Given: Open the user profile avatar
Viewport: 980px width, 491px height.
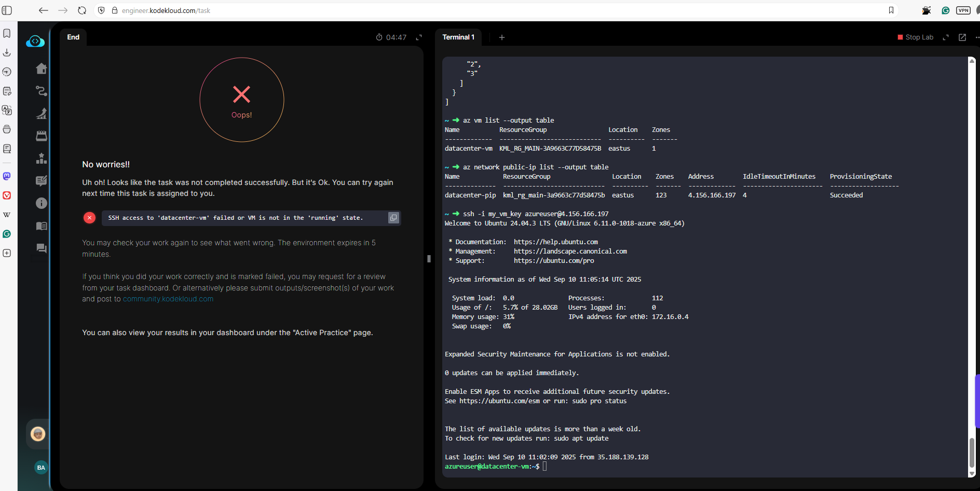Looking at the screenshot, I should click(x=38, y=434).
